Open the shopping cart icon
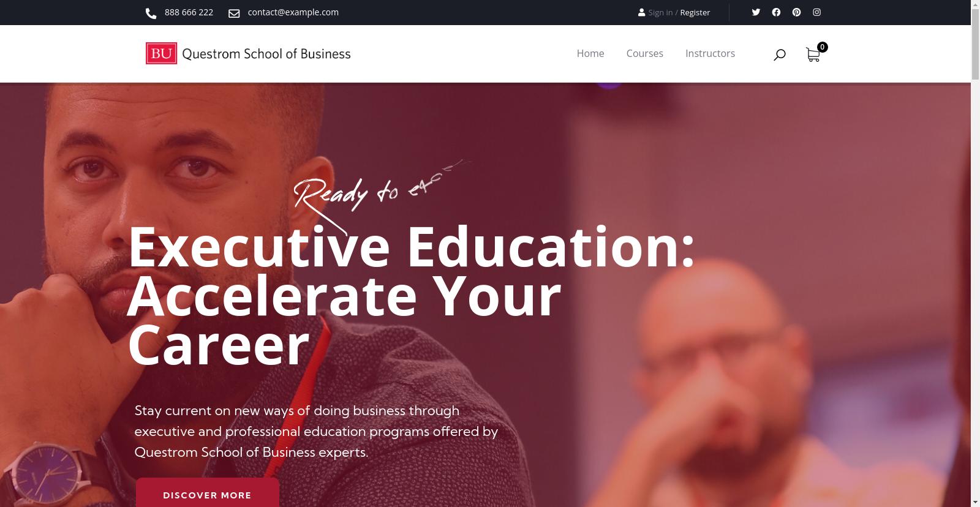The image size is (980, 507). 813,55
